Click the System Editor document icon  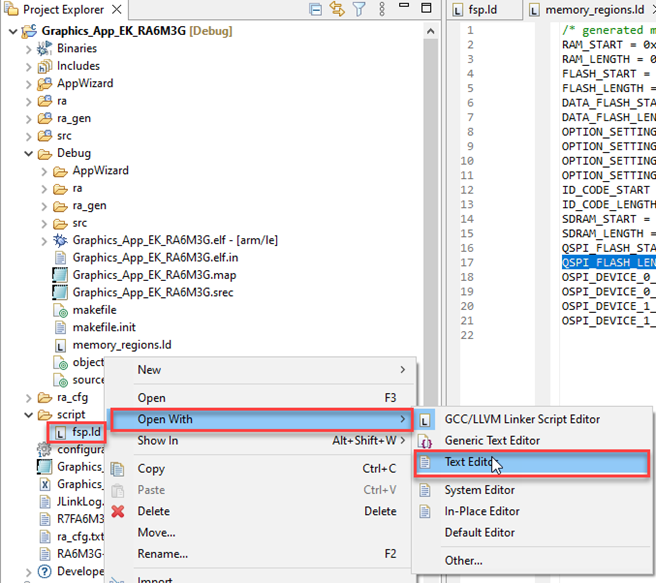(x=425, y=490)
